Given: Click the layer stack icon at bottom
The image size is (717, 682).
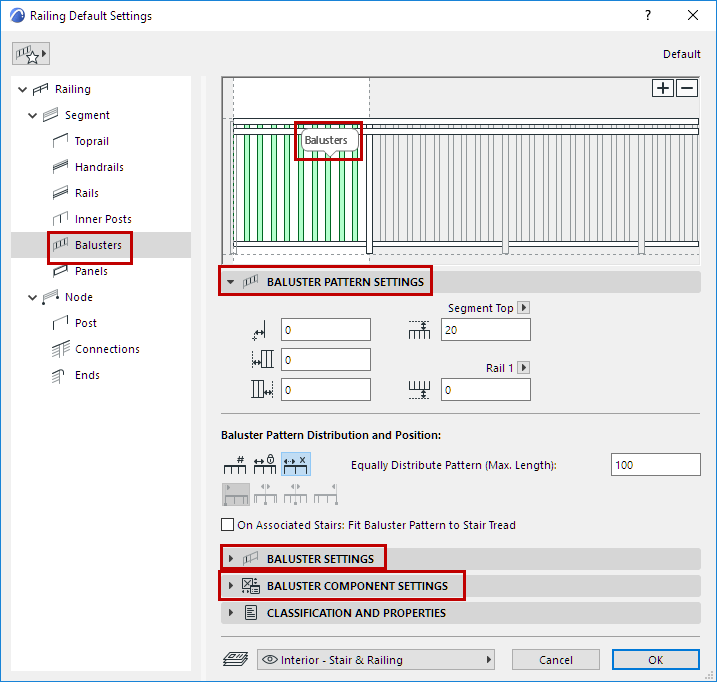Looking at the screenshot, I should [235, 660].
